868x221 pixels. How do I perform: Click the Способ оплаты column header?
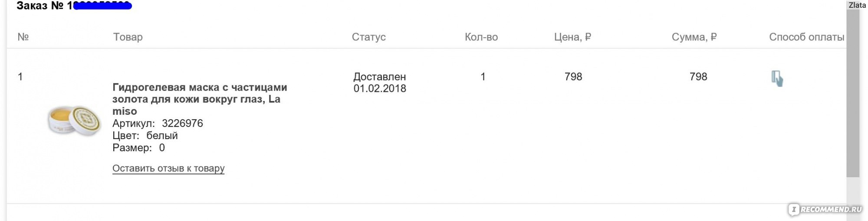[806, 37]
